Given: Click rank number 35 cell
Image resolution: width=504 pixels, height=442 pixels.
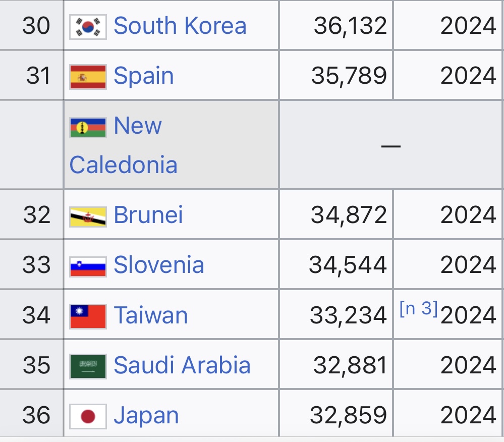Looking at the screenshot, I should [36, 365].
